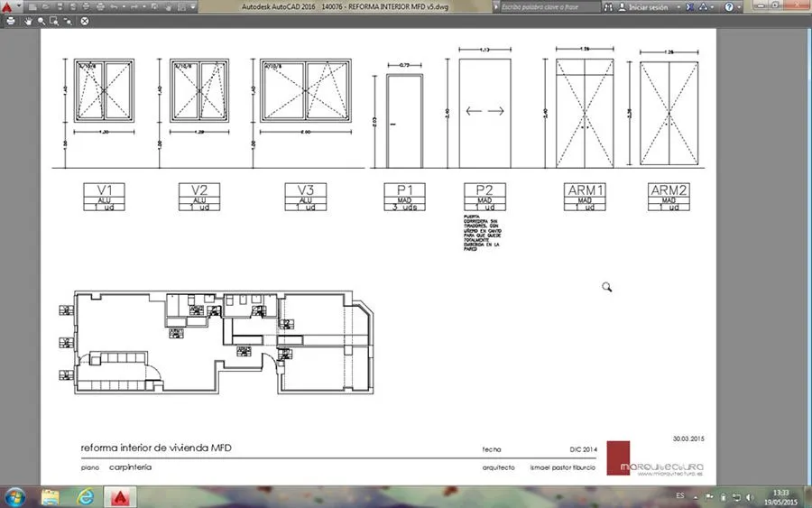Click the P2 sliding door label
Screen dimensions: 812x508
(484, 197)
